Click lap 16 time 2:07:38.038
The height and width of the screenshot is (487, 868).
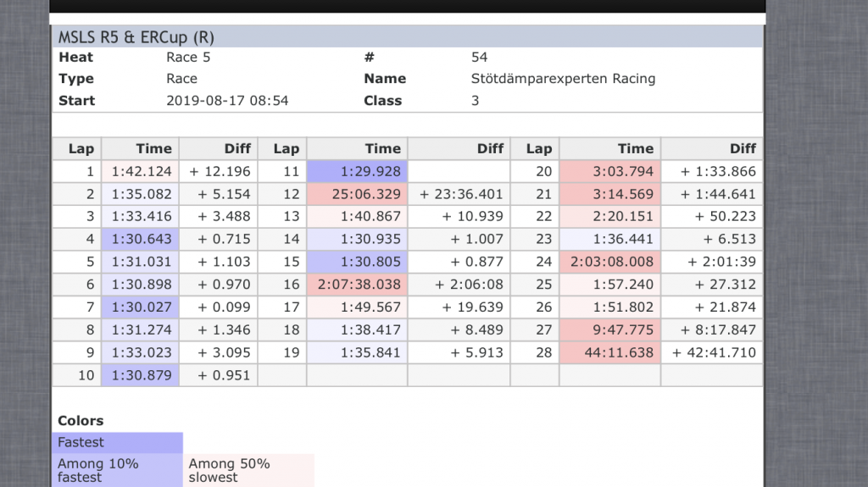(x=357, y=285)
